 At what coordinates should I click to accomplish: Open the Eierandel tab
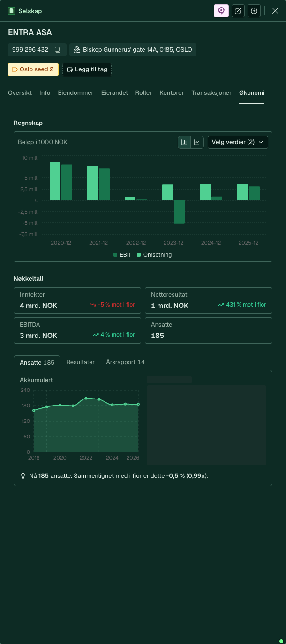114,93
